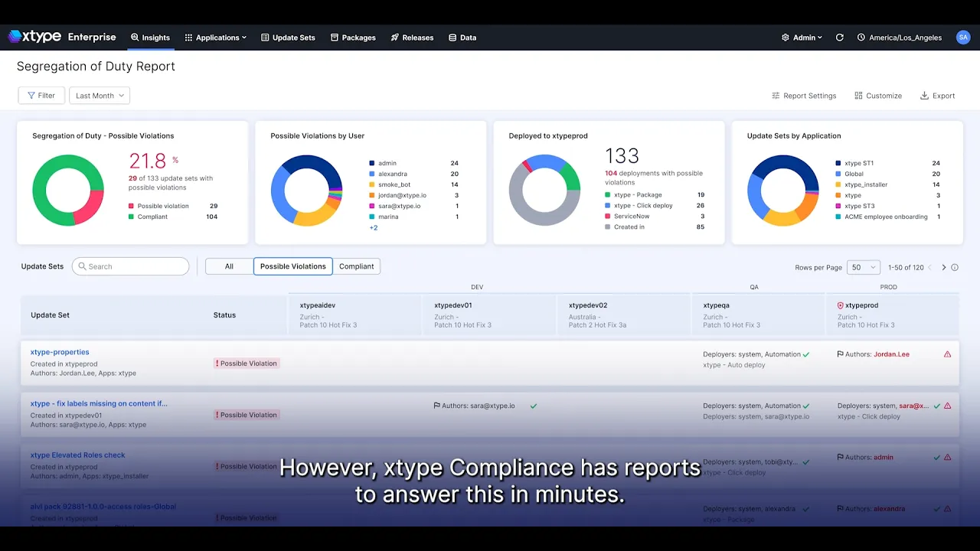Click the Segregation of Duty donut chart
Screen dimensions: 980x551
[68, 191]
